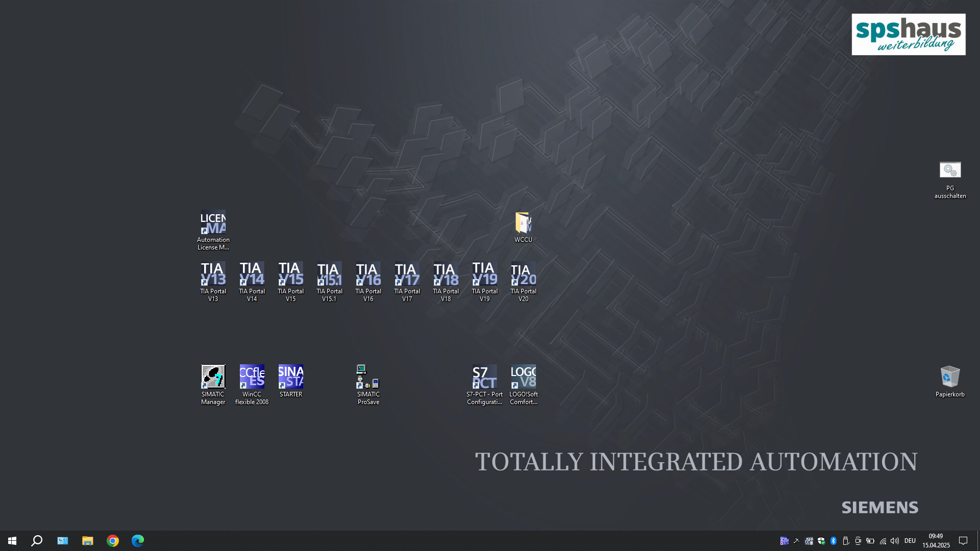Launch Google Chrome from taskbar

click(x=113, y=541)
